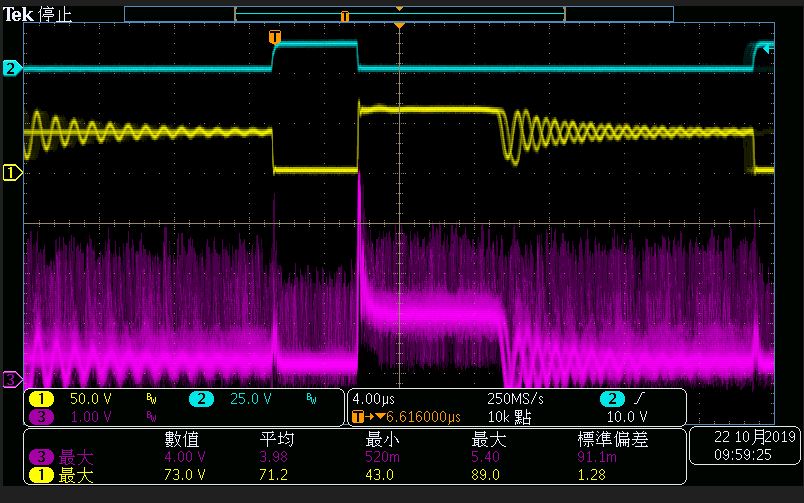Screen dimensions: 804x503
Task: Click the 1.28 standard deviation value
Action: [x=591, y=475]
